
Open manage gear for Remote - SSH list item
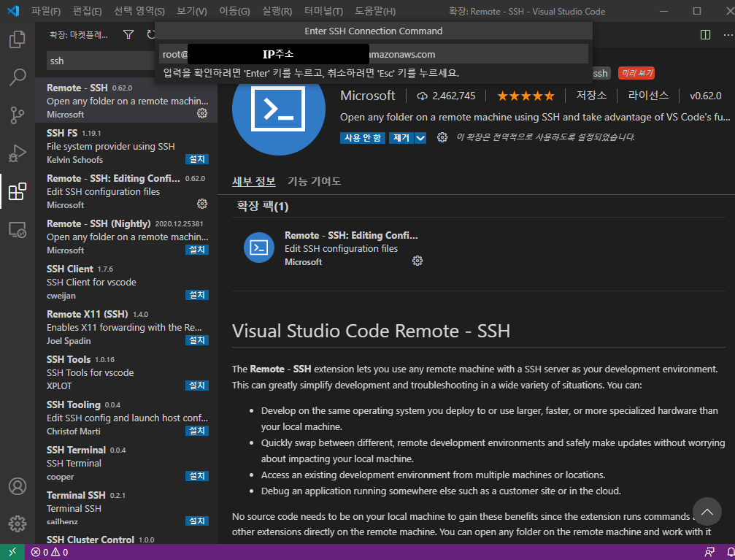[x=202, y=113]
